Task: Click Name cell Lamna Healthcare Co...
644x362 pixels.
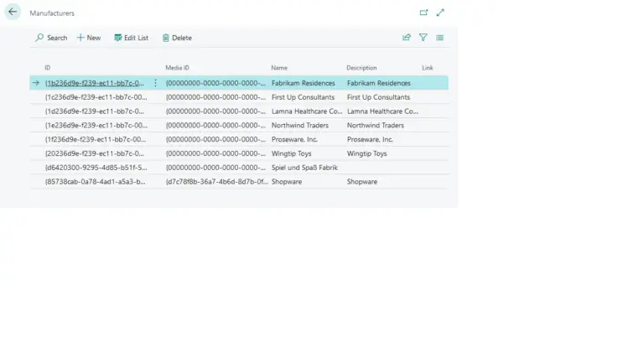Action: [x=307, y=111]
